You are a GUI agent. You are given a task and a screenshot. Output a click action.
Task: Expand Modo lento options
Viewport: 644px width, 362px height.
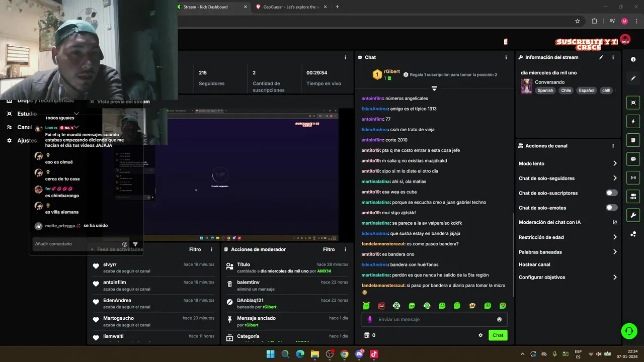pyautogui.click(x=615, y=163)
